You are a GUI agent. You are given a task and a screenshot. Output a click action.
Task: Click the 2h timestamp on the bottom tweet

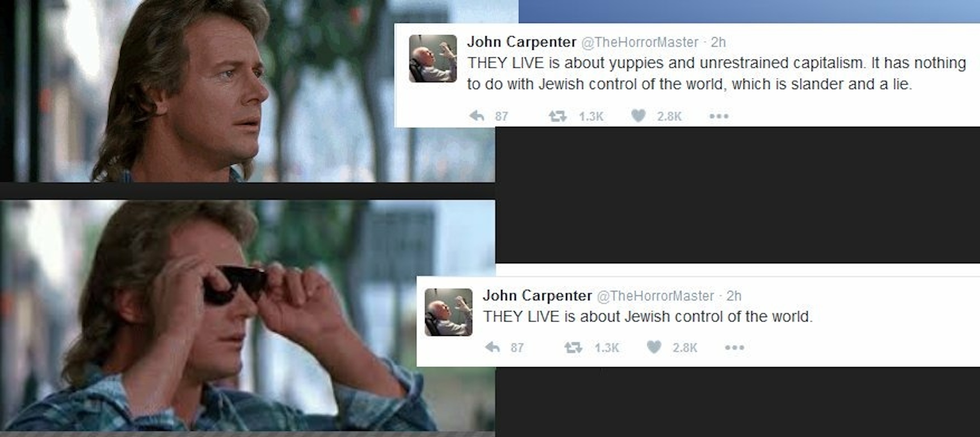click(x=734, y=296)
